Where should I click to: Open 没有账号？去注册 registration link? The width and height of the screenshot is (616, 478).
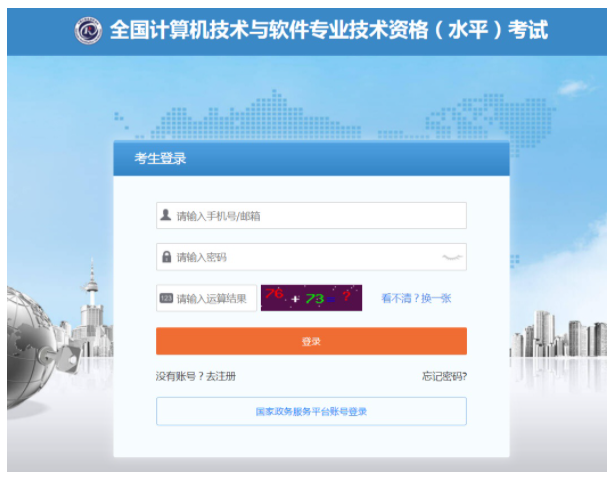pos(196,376)
